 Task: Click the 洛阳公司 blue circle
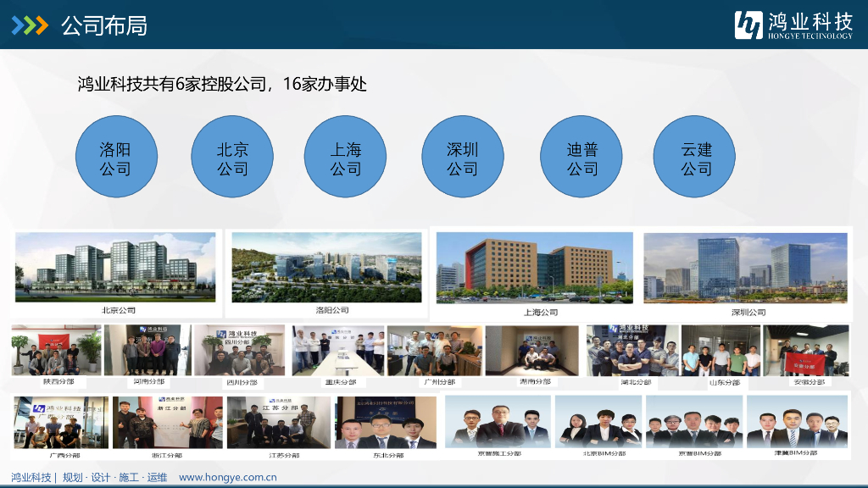pyautogui.click(x=116, y=157)
